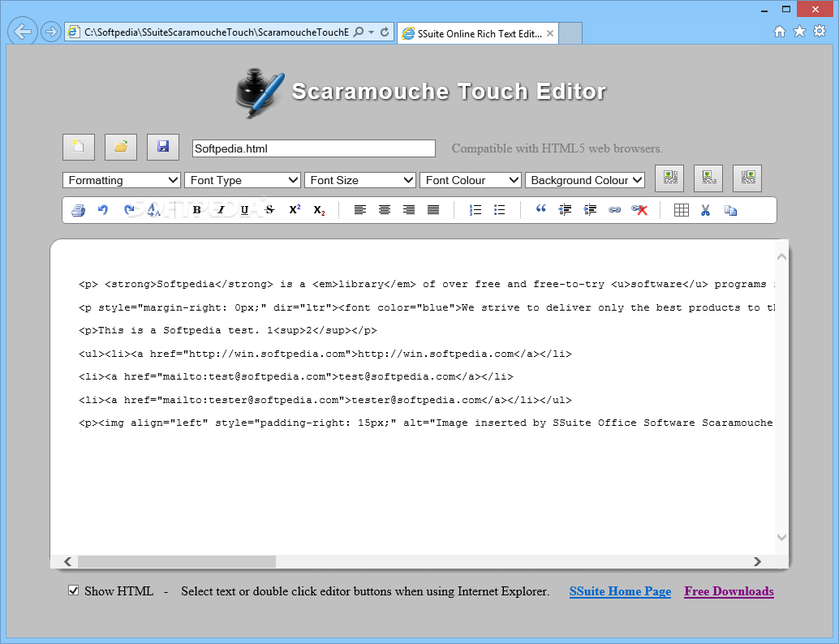
Task: Click the middle image insert button
Action: point(708,178)
